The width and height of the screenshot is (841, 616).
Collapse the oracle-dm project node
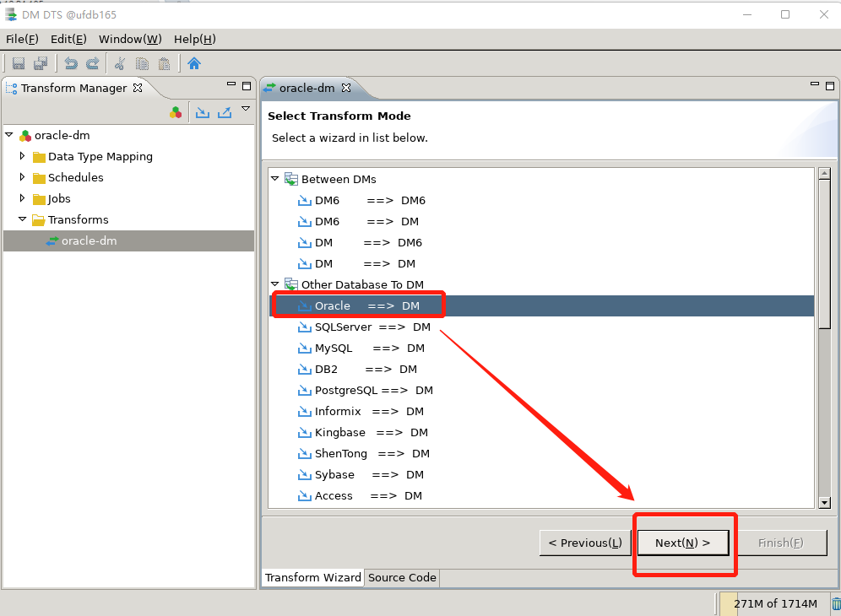pos(9,134)
